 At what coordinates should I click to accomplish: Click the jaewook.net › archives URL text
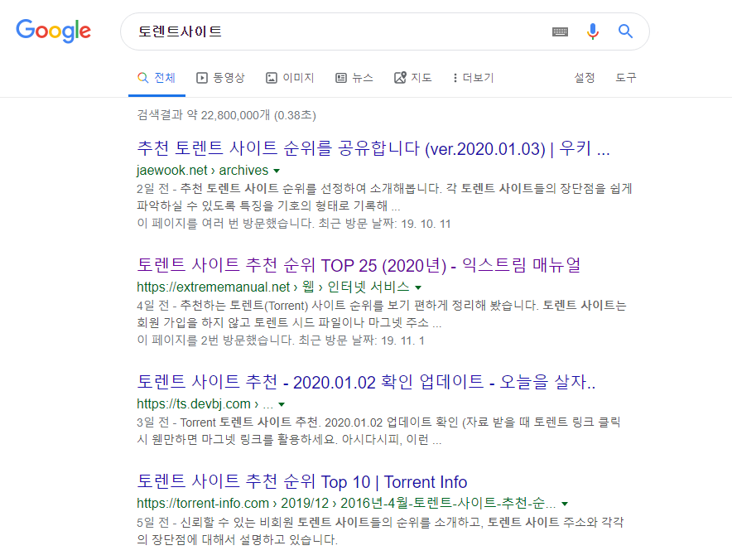203,171
